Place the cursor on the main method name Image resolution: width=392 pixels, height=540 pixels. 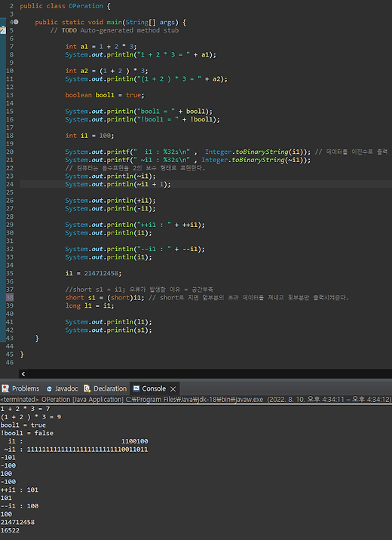[x=114, y=22]
